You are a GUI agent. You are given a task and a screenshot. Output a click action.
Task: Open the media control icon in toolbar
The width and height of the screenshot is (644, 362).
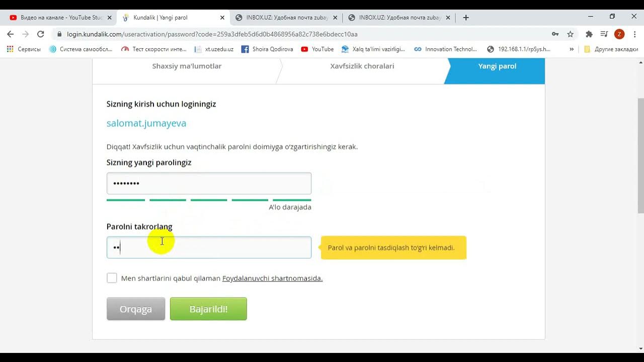[604, 34]
